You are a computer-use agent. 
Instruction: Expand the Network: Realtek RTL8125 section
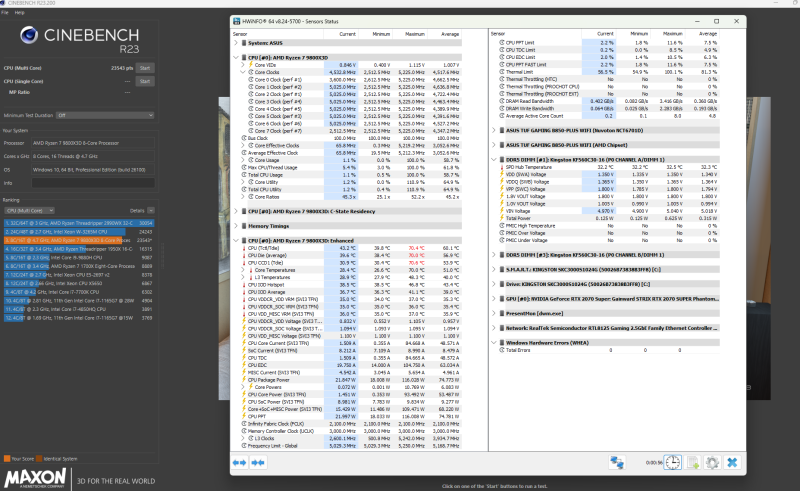[493, 328]
